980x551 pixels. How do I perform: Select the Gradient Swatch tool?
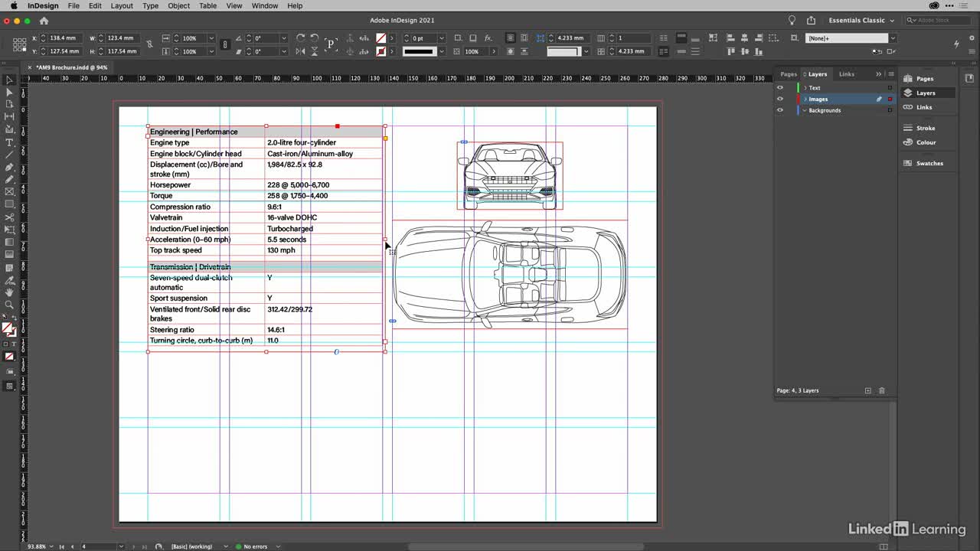tap(9, 242)
